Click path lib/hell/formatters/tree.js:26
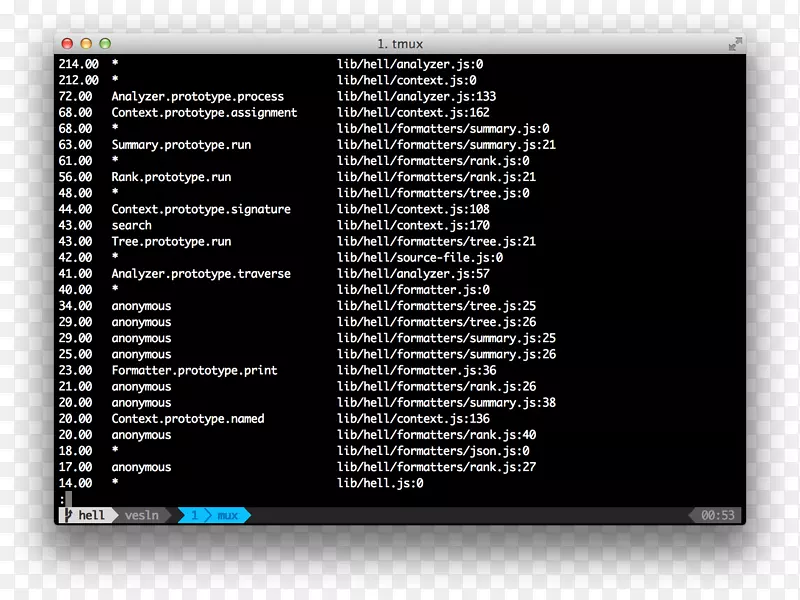This screenshot has width=800, height=600. 437,322
